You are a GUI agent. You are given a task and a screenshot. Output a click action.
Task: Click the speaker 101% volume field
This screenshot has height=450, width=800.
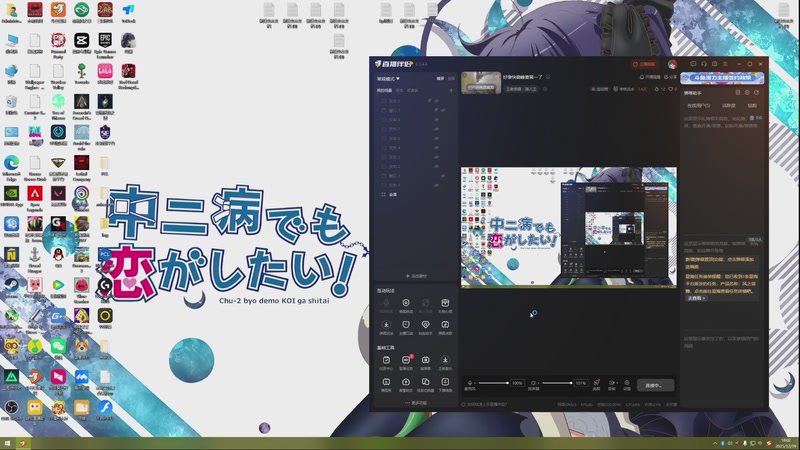point(581,383)
